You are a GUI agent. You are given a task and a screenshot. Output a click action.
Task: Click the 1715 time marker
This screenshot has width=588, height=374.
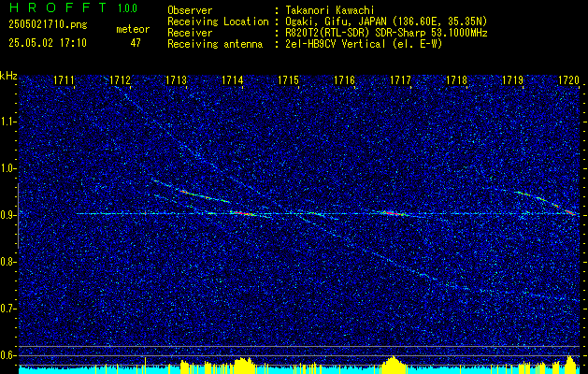[288, 80]
